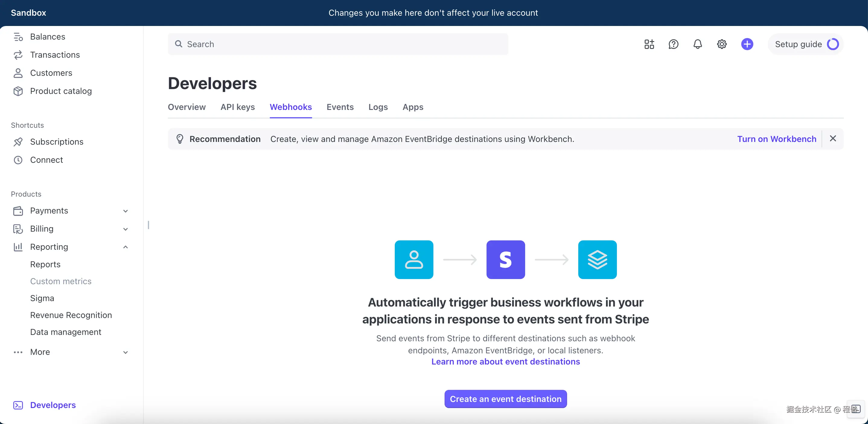Open Product catalog in the sidebar
The image size is (868, 424).
click(x=61, y=91)
